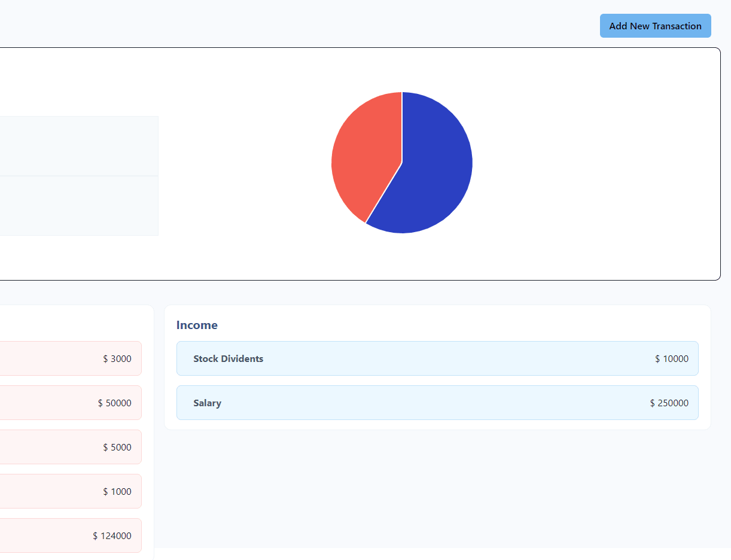731x560 pixels.
Task: Click the Add New Transaction button
Action: click(655, 26)
